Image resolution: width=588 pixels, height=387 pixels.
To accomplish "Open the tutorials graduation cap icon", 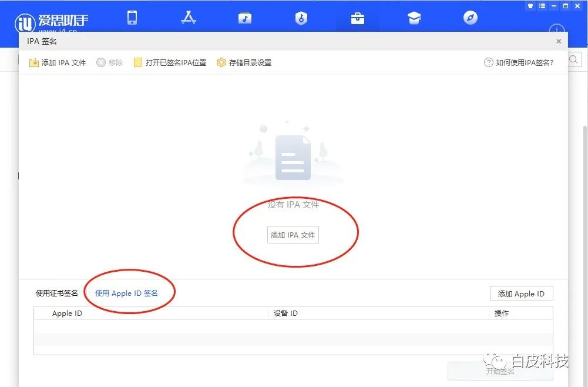I will 414,18.
